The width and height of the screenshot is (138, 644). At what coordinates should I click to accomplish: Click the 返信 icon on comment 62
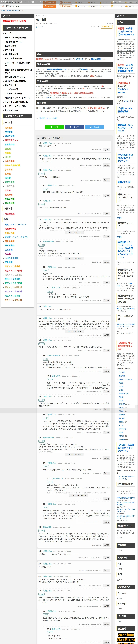(106, 214)
